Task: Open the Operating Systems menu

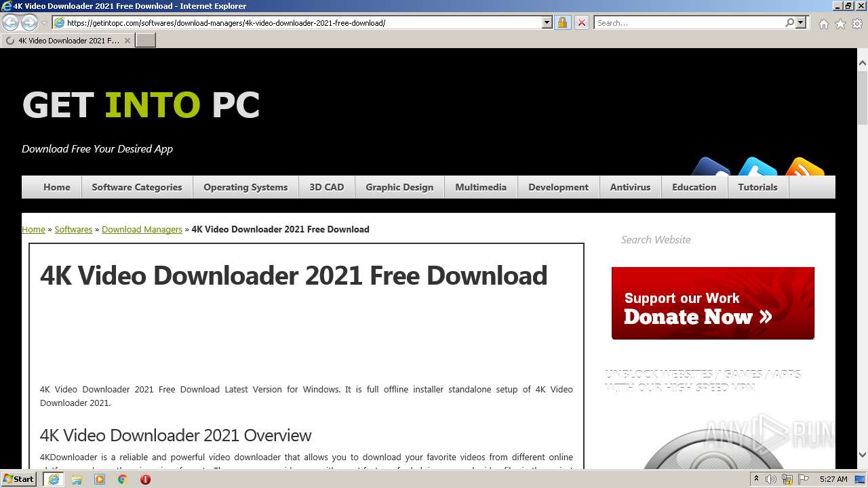Action: click(x=245, y=187)
